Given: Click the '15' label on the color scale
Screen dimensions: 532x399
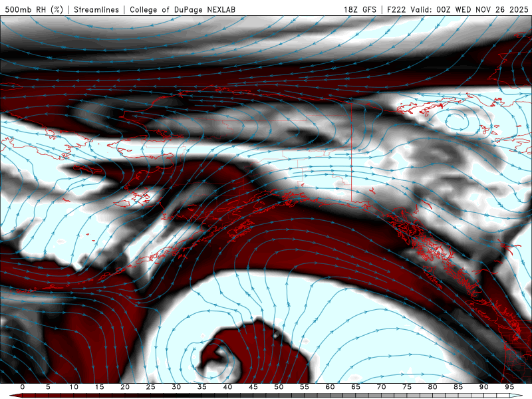Looking at the screenshot, I should 99,387.
